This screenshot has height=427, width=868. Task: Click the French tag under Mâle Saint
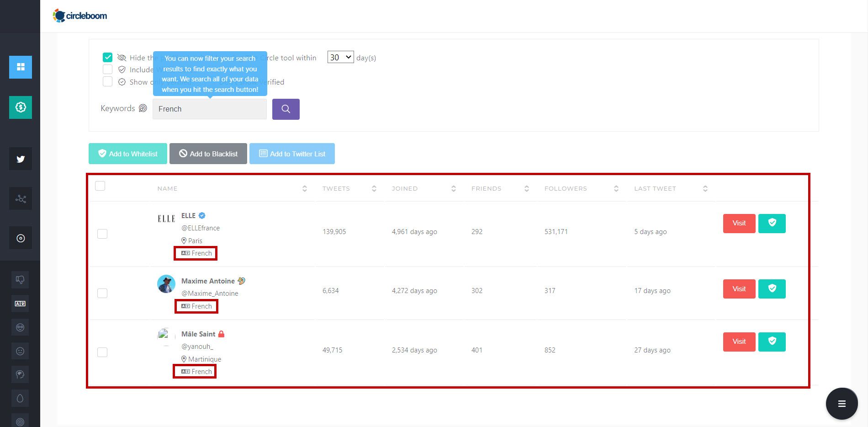pos(196,371)
